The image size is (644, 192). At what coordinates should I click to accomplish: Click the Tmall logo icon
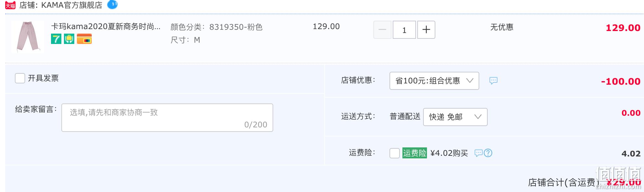(x=10, y=5)
